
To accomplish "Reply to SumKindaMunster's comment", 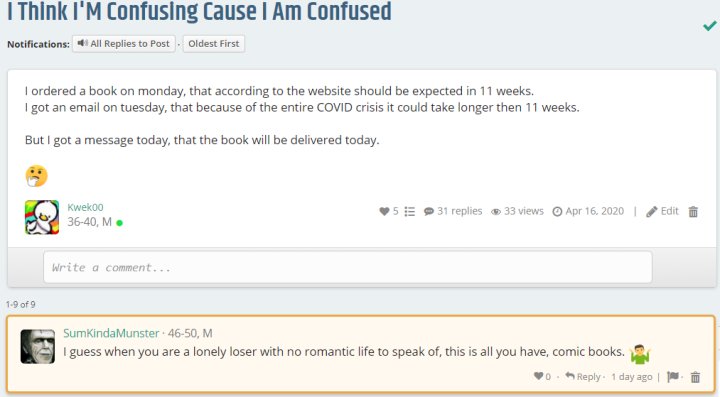I will pos(583,376).
